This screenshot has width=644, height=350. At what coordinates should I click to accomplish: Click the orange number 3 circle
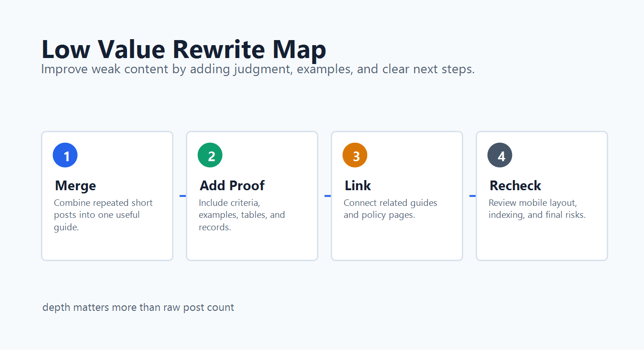pyautogui.click(x=355, y=155)
